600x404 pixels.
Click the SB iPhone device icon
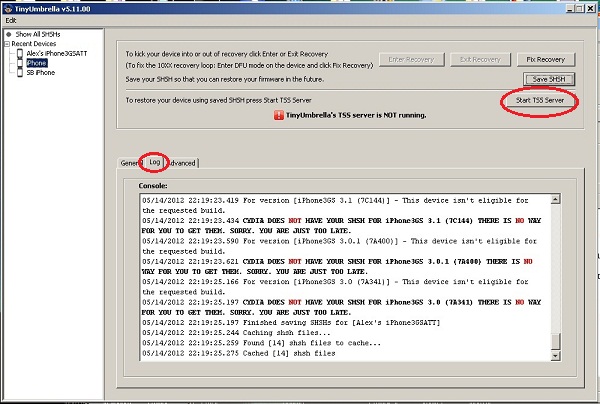point(20,73)
